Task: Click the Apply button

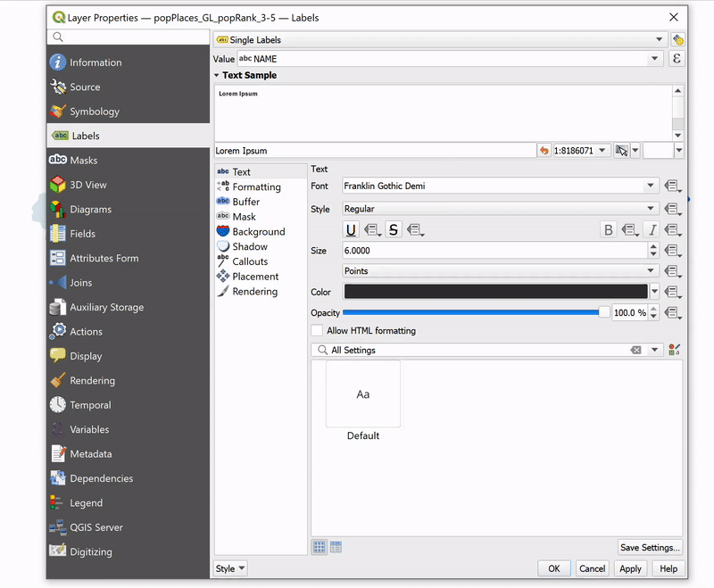Action: pos(630,568)
